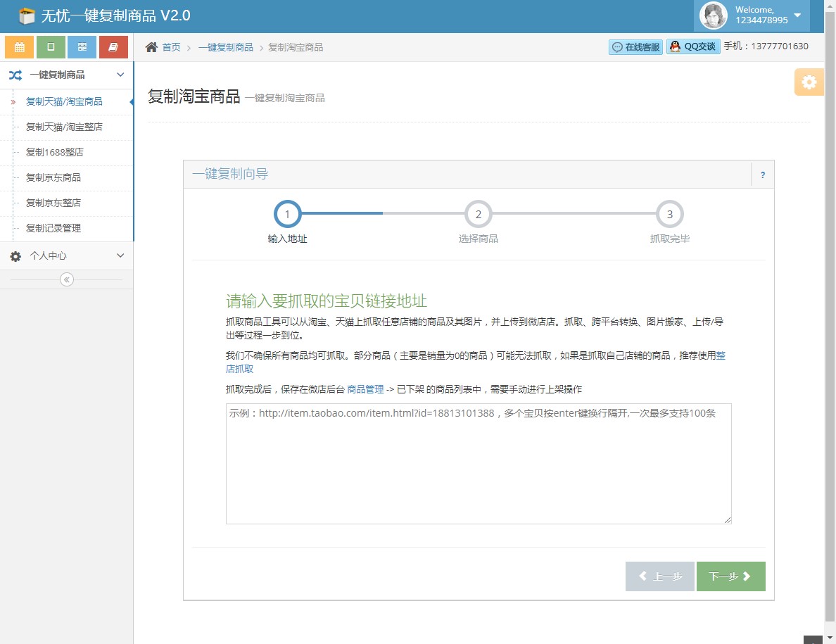Click the 下一步 next button
The height and width of the screenshot is (644, 836).
(730, 576)
